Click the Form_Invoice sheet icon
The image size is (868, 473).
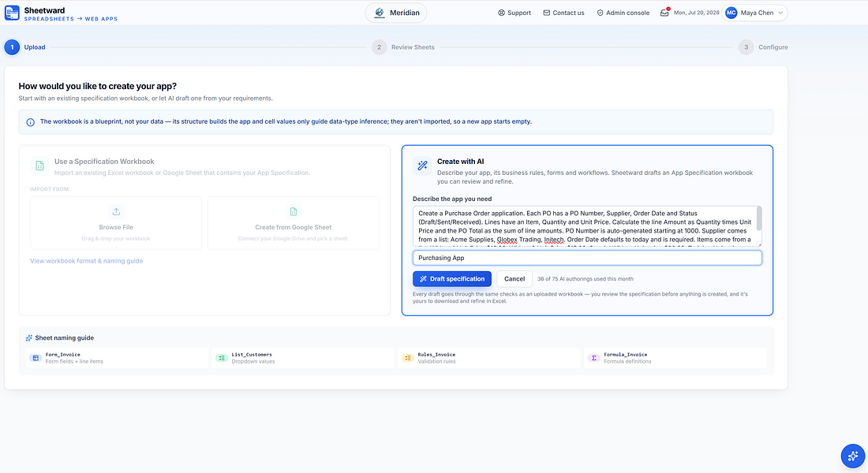click(x=36, y=358)
